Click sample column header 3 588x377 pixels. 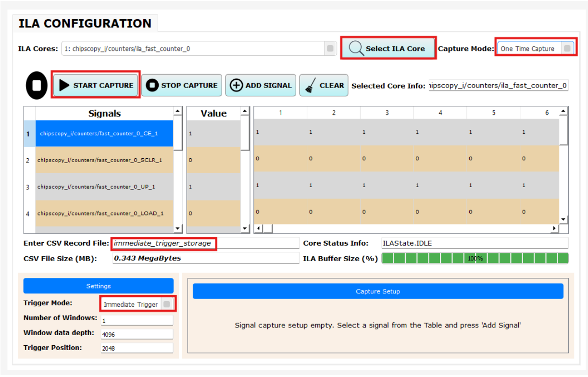387,113
